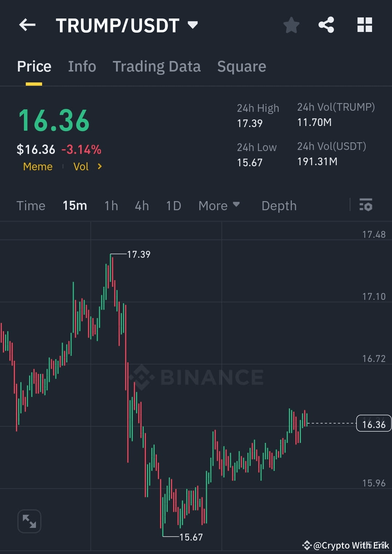Click the 16.36 current price label on the axis
Viewport: 392px width, 554px height.
[x=373, y=423]
